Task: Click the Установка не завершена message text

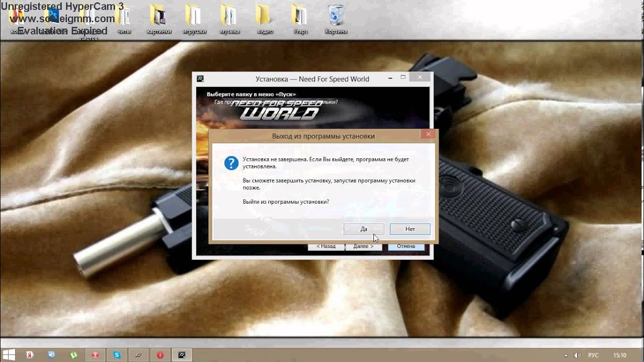Action: pyautogui.click(x=326, y=162)
